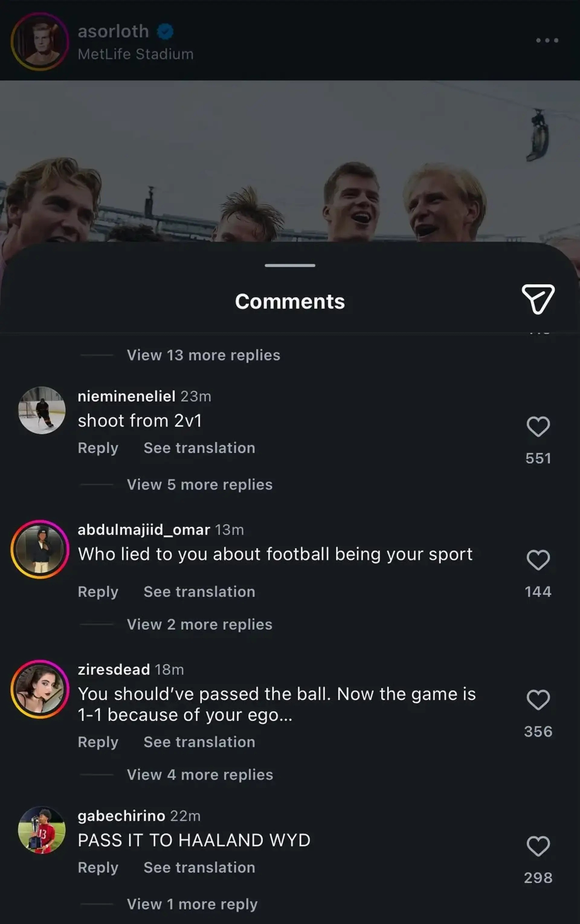Tap the share paper-plane icon
This screenshot has height=924, width=580.
[538, 299]
